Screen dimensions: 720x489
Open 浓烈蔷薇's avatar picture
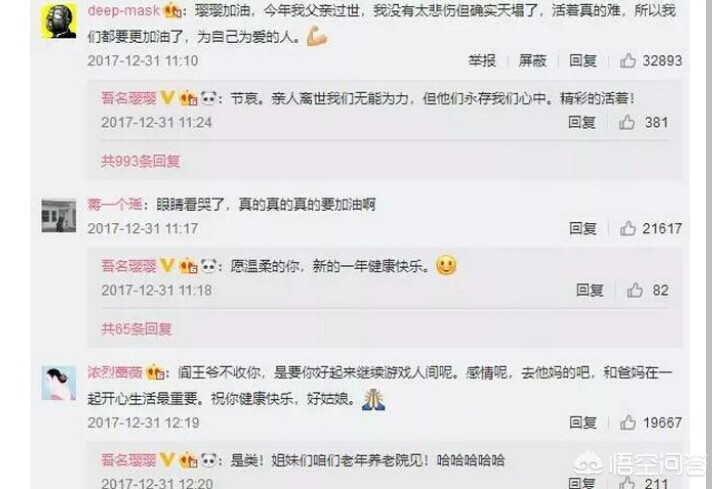click(x=59, y=383)
